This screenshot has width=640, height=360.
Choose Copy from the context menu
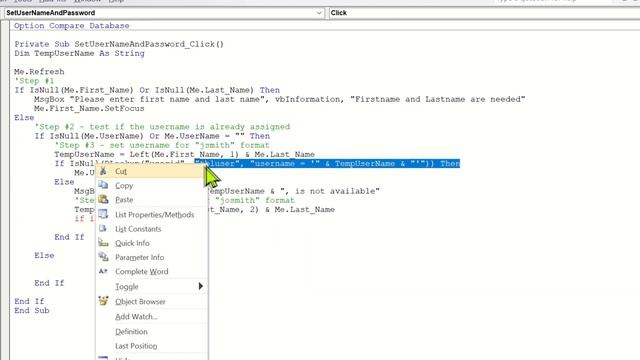[151, 186]
